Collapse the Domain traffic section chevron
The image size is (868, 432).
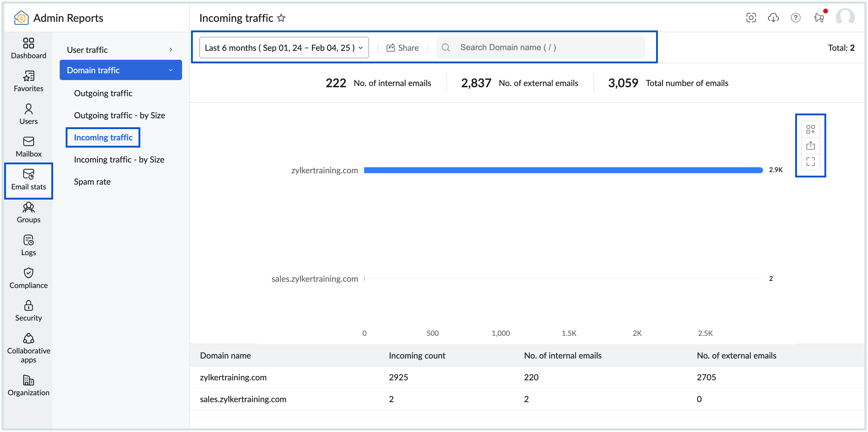point(170,70)
